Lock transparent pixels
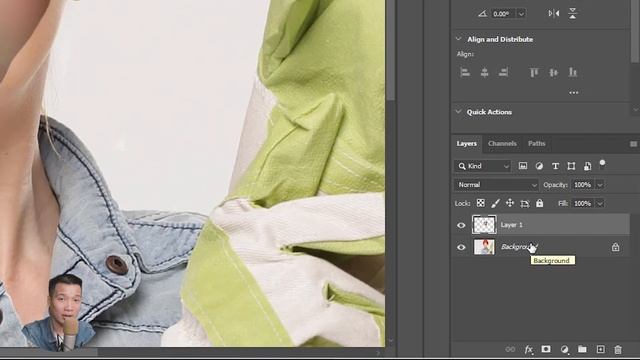The height and width of the screenshot is (360, 640). 480,203
